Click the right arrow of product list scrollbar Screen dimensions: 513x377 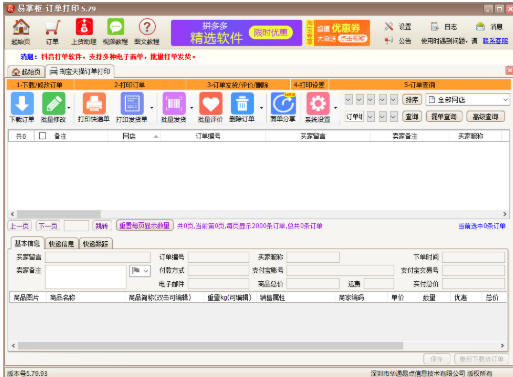pos(502,346)
